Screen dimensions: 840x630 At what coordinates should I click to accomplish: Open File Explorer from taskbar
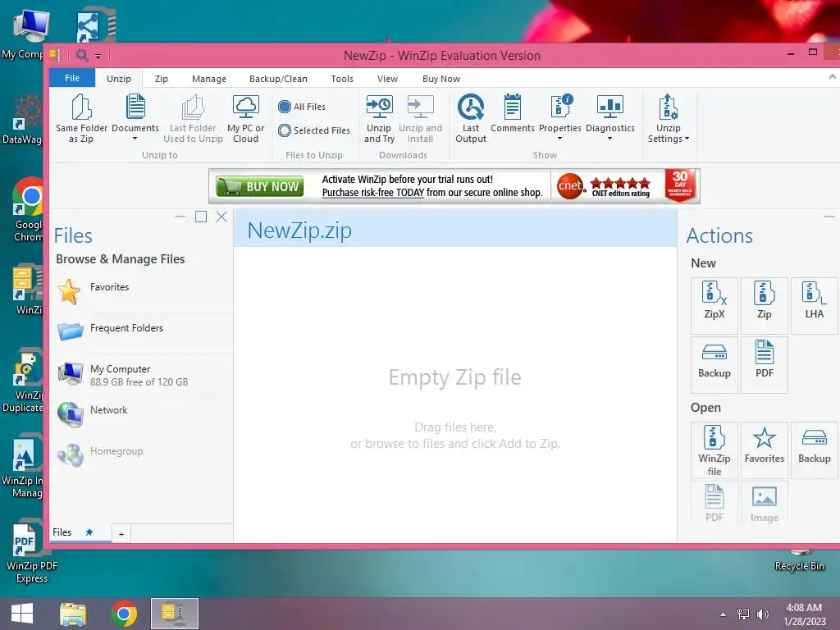73,614
